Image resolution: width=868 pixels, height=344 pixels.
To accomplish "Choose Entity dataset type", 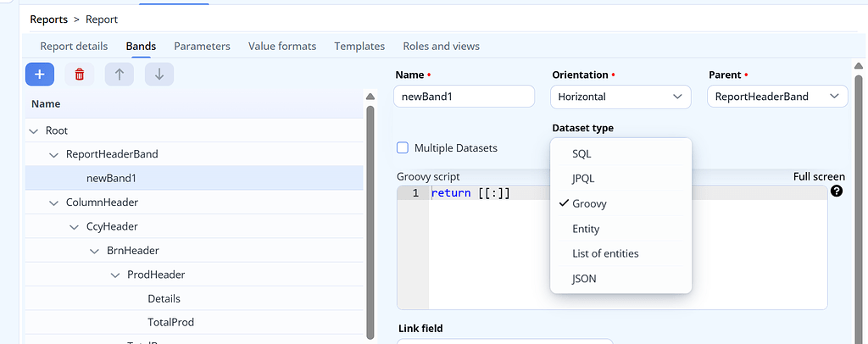I will (x=620, y=229).
